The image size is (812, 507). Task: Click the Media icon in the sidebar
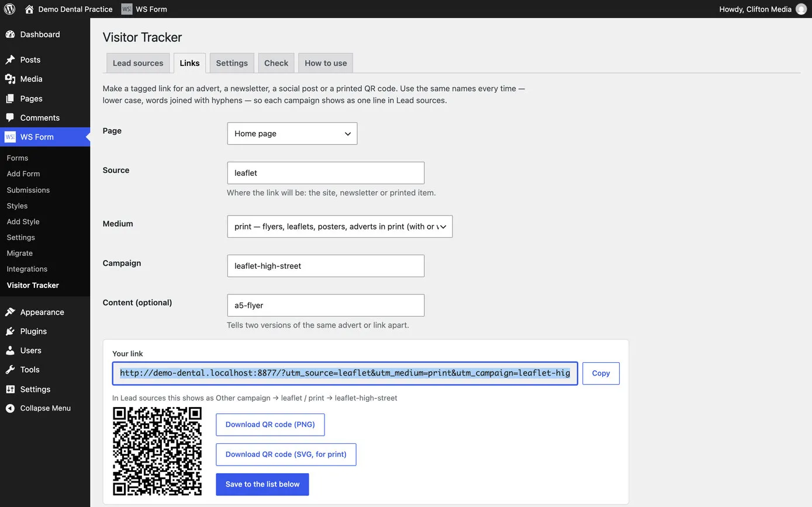[10, 79]
